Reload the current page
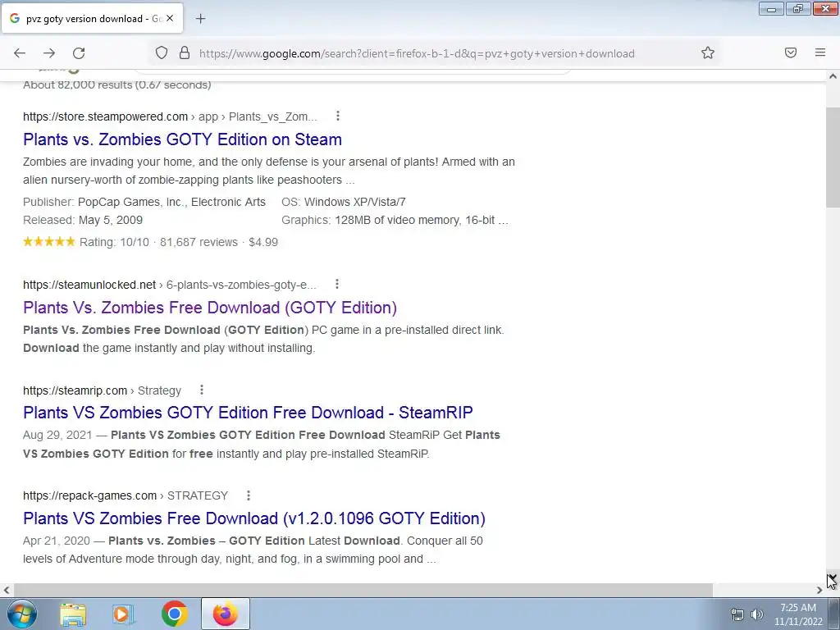Viewport: 840px width, 630px height. coord(79,53)
